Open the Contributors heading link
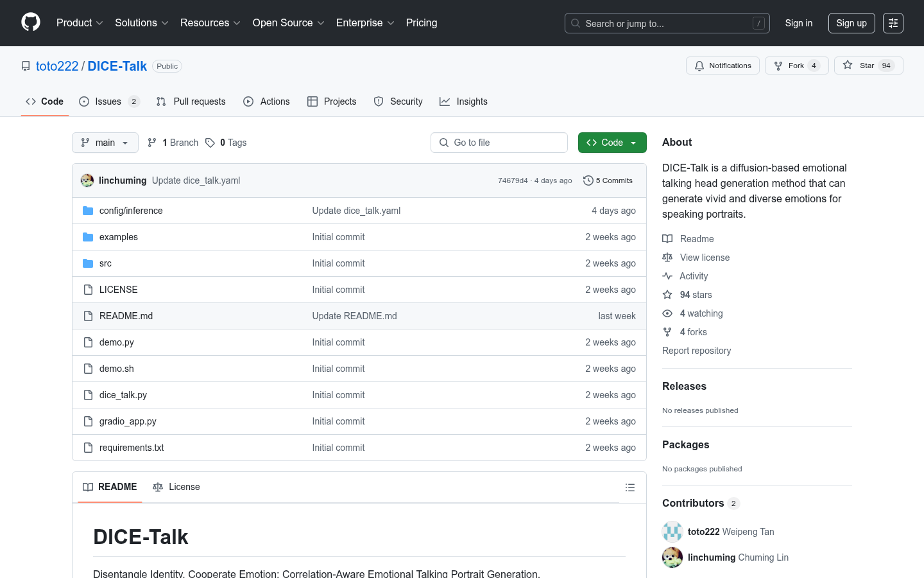Screen dimensions: 924x578 (701, 503)
